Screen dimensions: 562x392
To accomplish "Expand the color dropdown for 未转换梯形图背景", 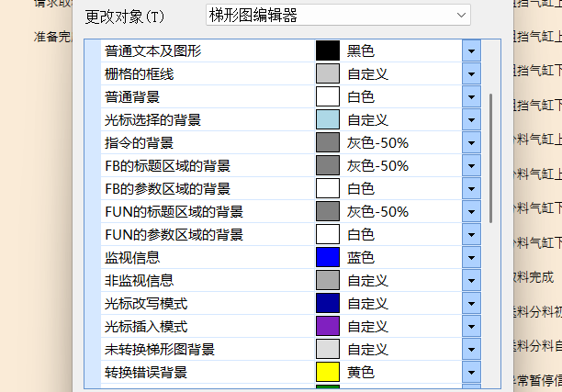I will coord(471,350).
